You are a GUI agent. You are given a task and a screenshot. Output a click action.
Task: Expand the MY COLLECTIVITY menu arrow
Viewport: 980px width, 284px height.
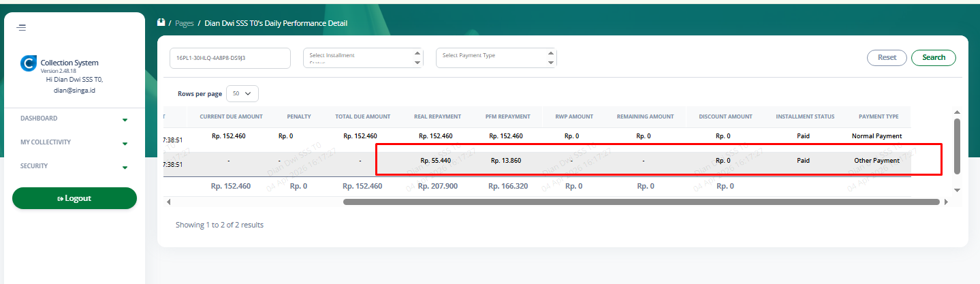125,144
